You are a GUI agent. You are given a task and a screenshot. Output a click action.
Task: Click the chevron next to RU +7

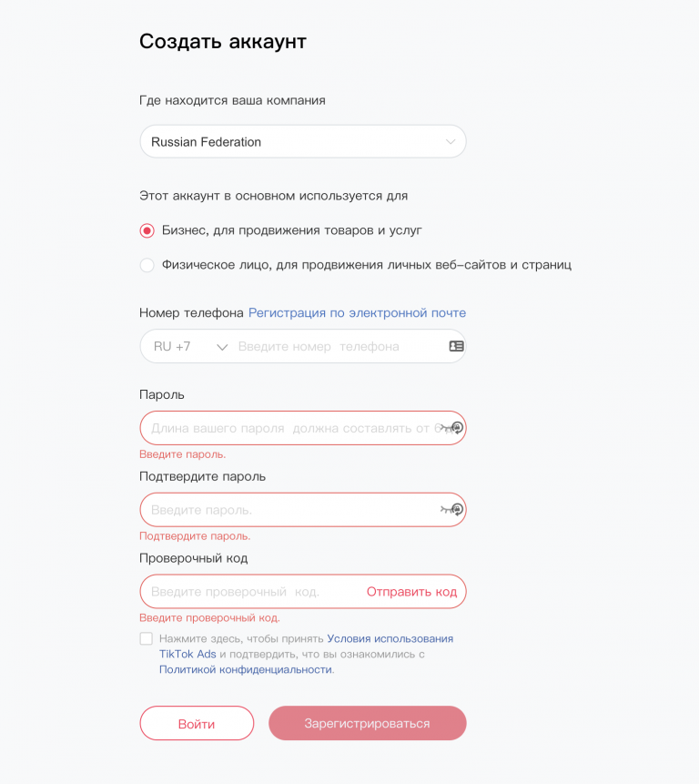coord(221,347)
